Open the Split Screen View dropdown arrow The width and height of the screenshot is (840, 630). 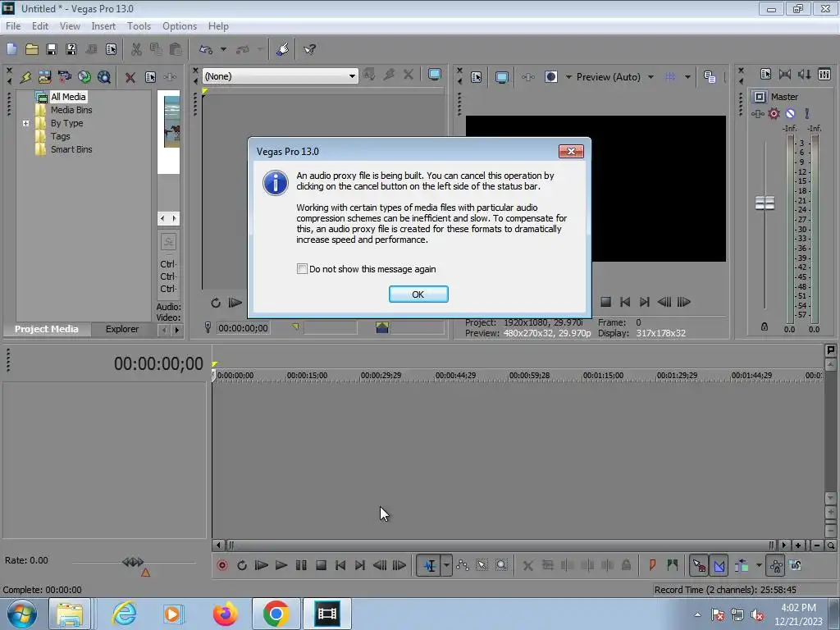(x=568, y=77)
